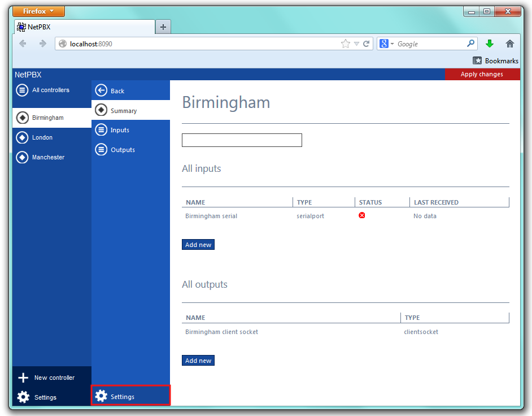The width and height of the screenshot is (532, 416).
Task: Bookmark this page with the star icon
Action: [345, 44]
